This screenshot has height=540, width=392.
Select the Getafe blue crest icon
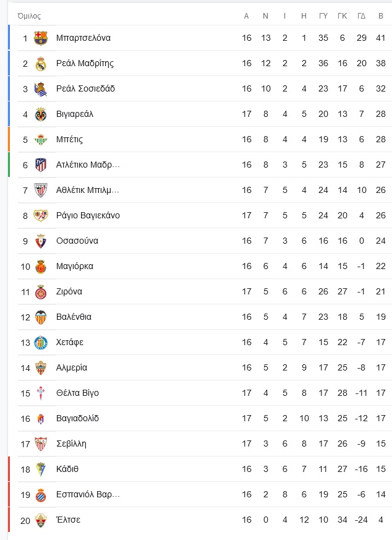point(41,343)
